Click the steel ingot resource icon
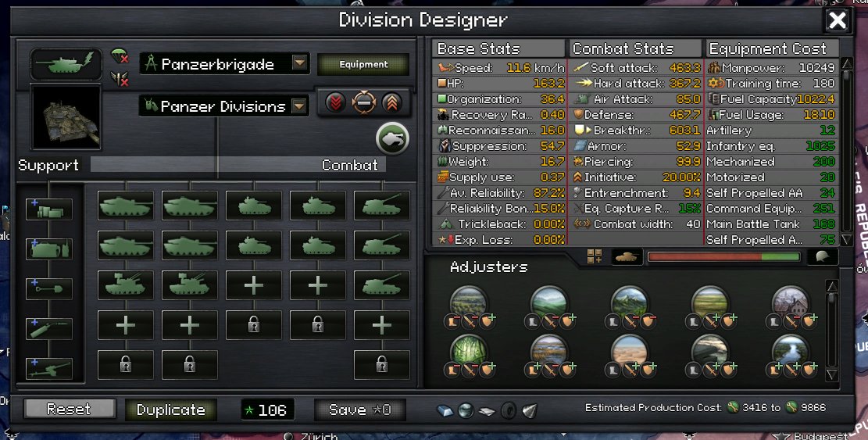 click(445, 410)
